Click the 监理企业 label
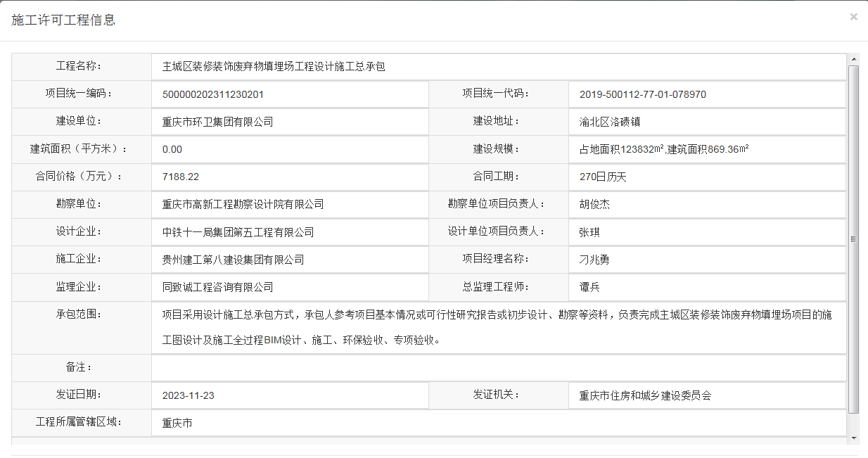 pyautogui.click(x=79, y=286)
